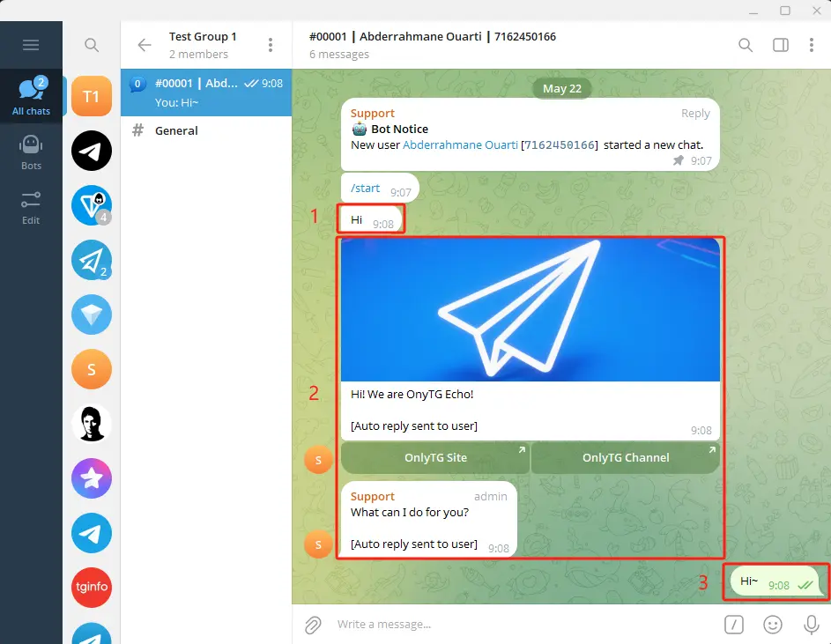Viewport: 831px width, 644px height.
Task: Open the chat's three-dot options menu
Action: tap(812, 44)
